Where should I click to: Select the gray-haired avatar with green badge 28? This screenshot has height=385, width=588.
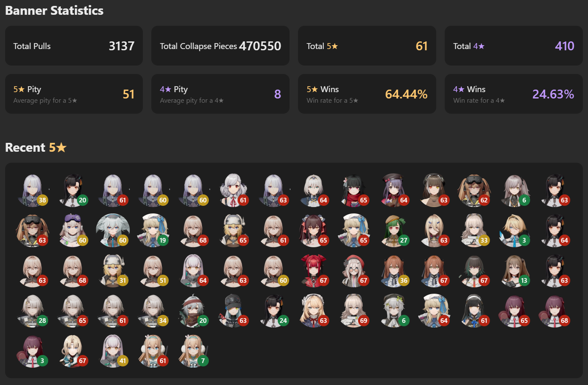click(33, 311)
